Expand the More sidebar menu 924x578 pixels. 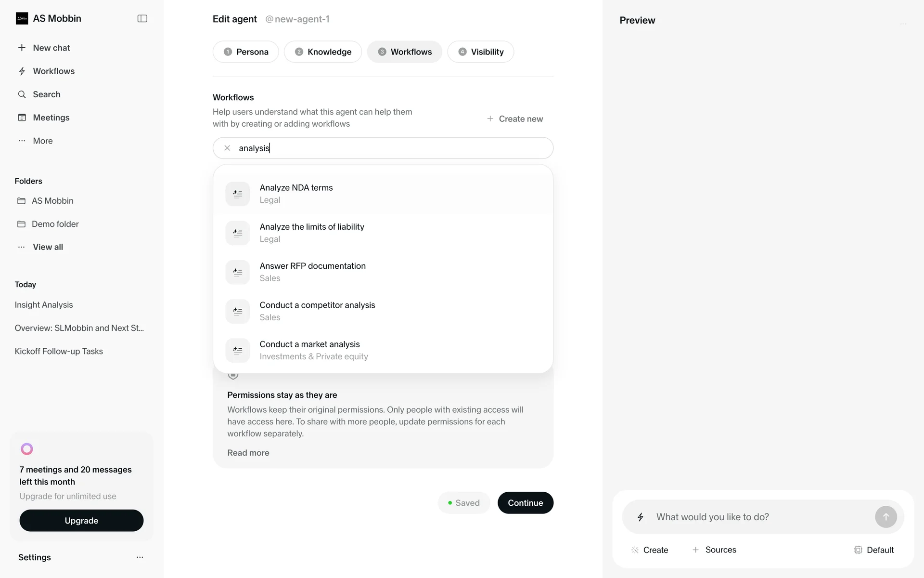tap(42, 141)
